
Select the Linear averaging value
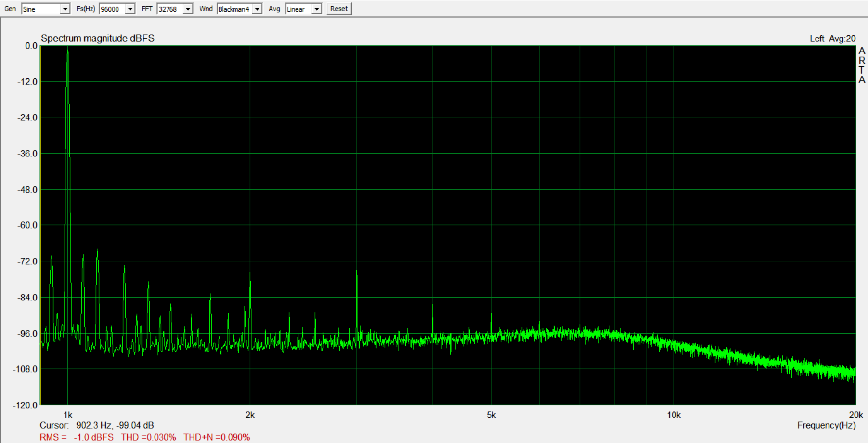point(295,9)
